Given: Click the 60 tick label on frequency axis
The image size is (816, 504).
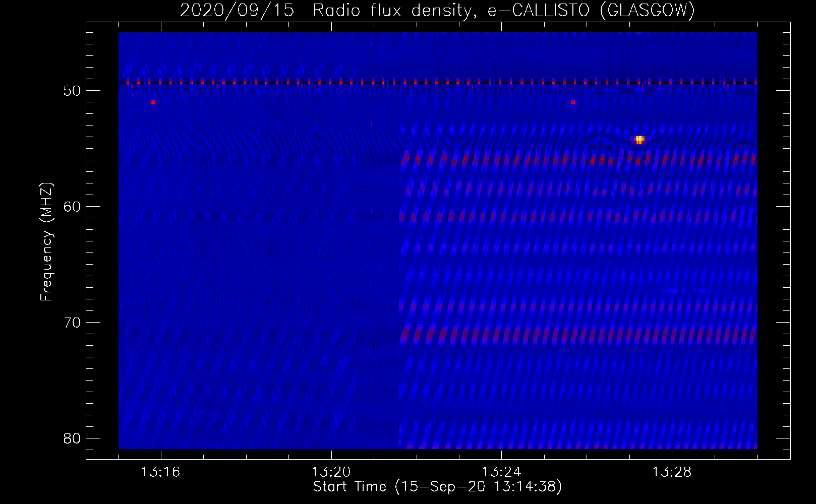Looking at the screenshot, I should coord(72,207).
